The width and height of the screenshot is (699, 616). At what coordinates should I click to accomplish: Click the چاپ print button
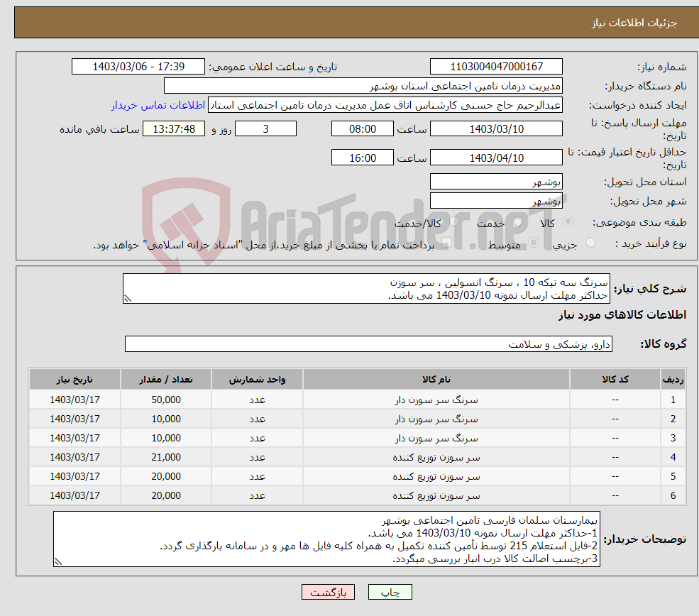coord(390,592)
